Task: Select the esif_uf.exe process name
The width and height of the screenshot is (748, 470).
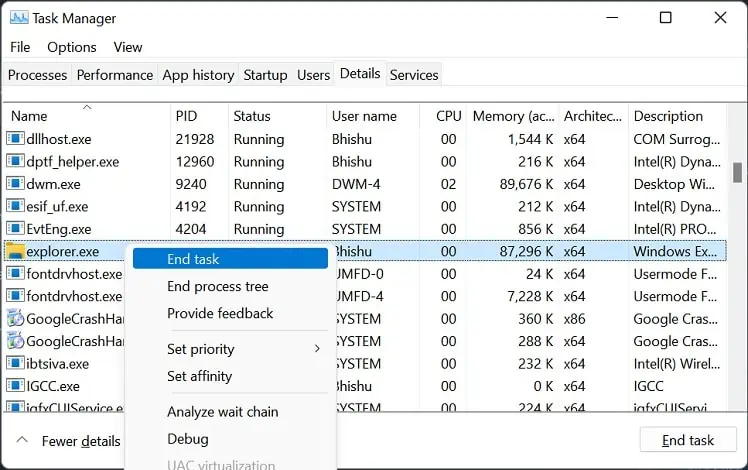Action: coord(57,206)
